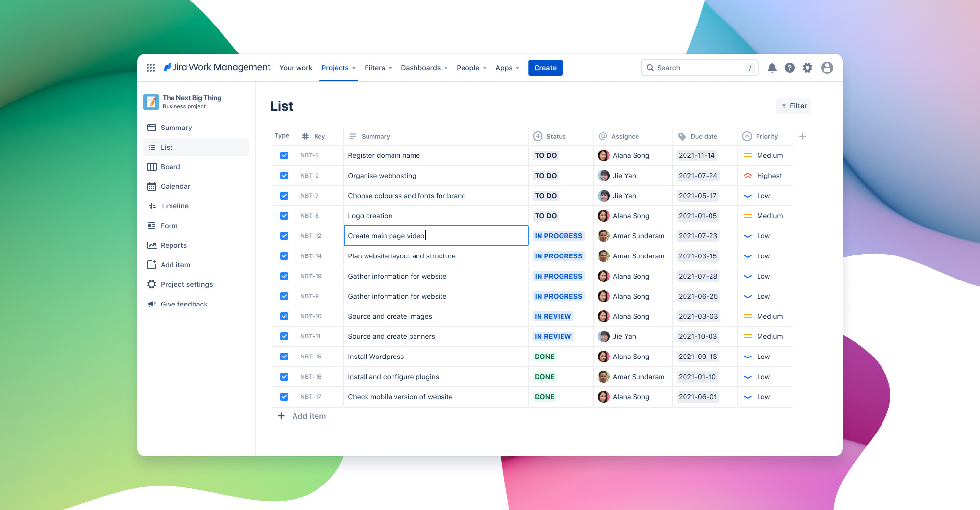This screenshot has height=510, width=980.
Task: Toggle the checkbox for NBT-19
Action: pyautogui.click(x=284, y=276)
